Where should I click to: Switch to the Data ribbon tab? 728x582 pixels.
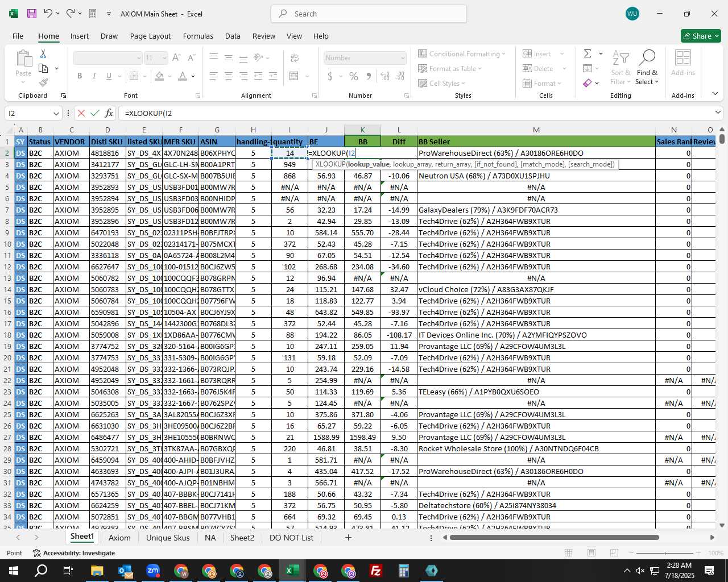pos(233,36)
